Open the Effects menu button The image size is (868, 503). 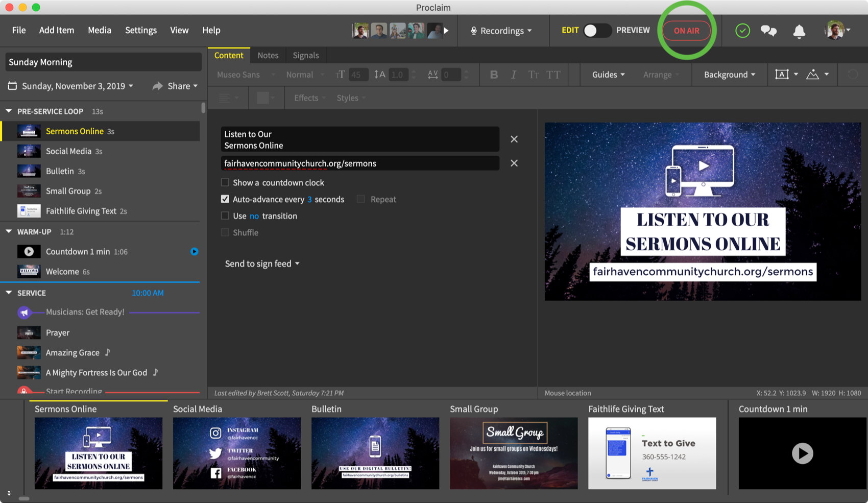pos(309,98)
